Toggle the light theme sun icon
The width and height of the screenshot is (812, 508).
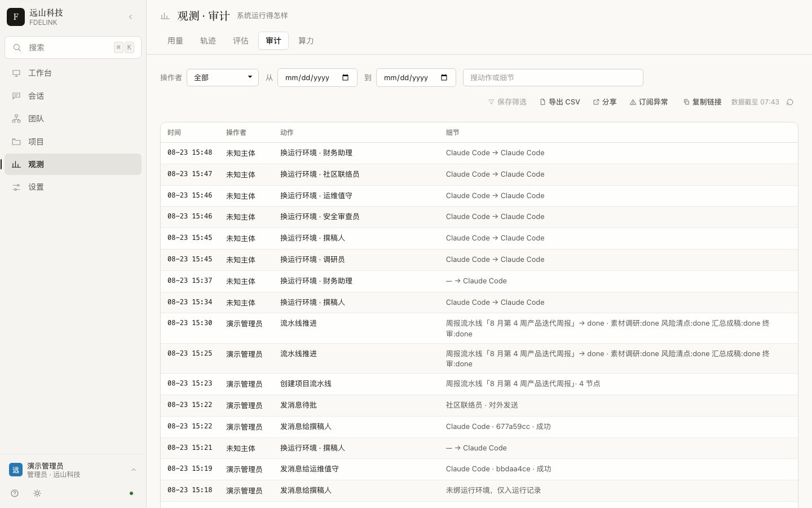coord(37,493)
